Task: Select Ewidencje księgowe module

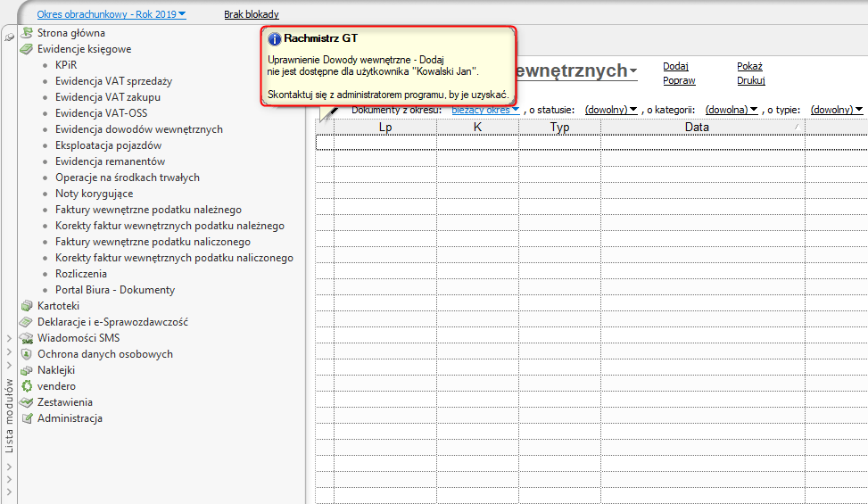Action: click(84, 49)
